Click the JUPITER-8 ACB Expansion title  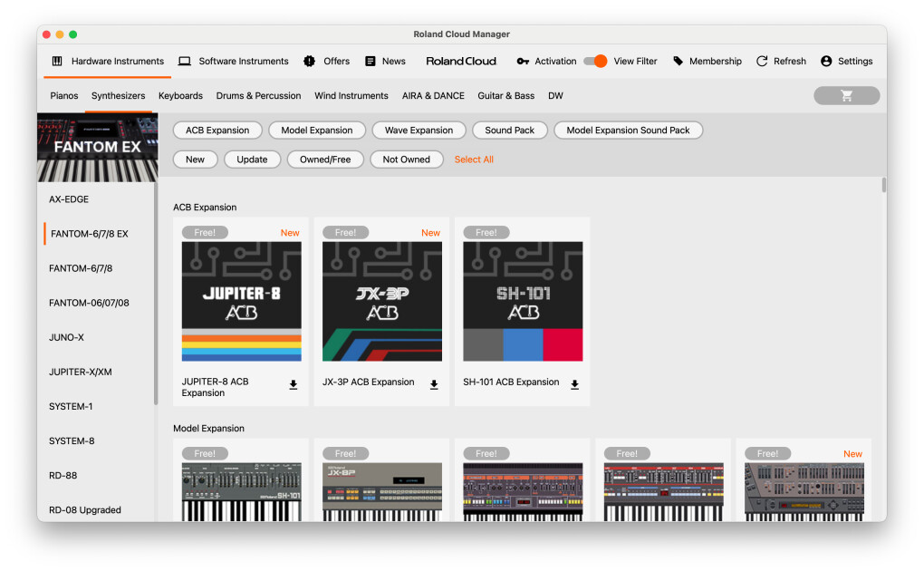pos(215,388)
